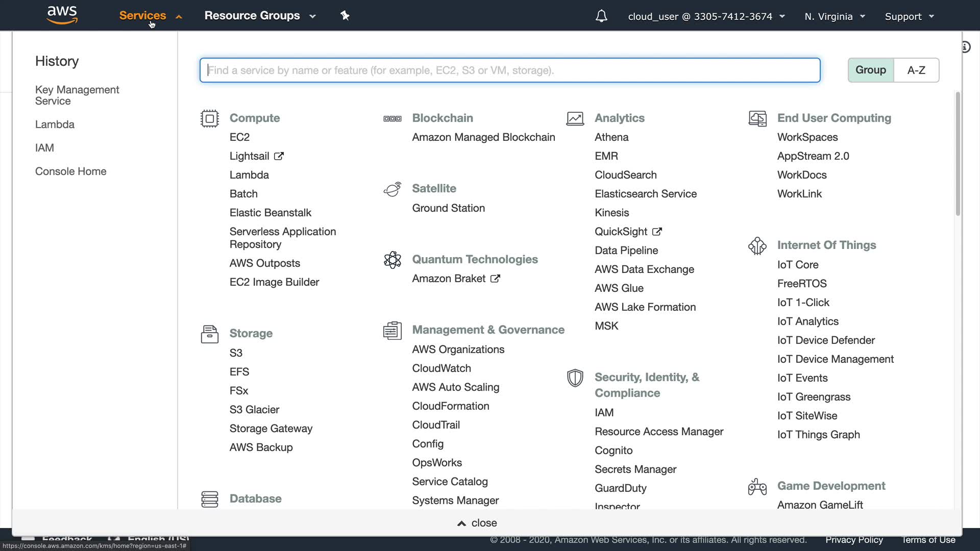
Task: Click the AWS logo home icon
Action: (x=62, y=15)
